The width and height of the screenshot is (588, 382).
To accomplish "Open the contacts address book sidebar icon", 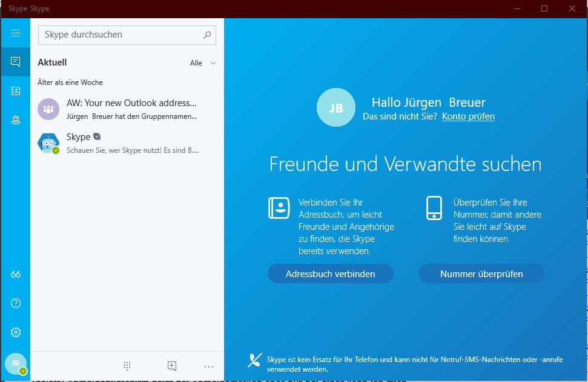I will [16, 91].
